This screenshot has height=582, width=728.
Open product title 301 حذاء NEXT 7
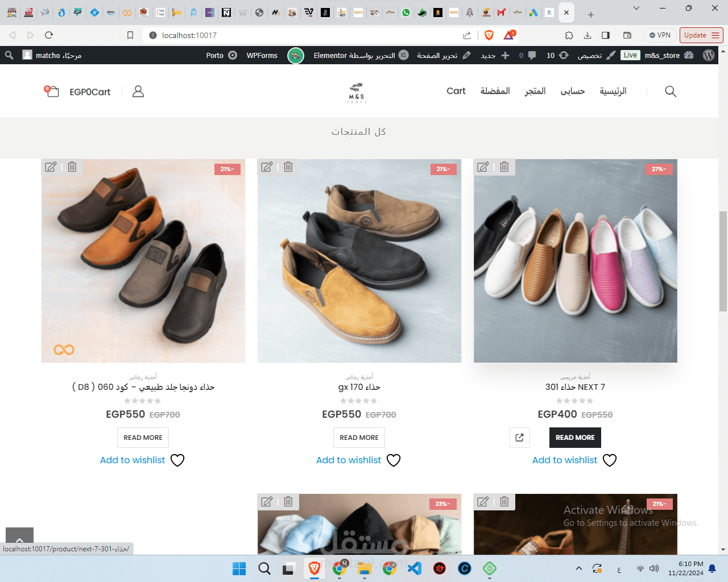coord(575,387)
